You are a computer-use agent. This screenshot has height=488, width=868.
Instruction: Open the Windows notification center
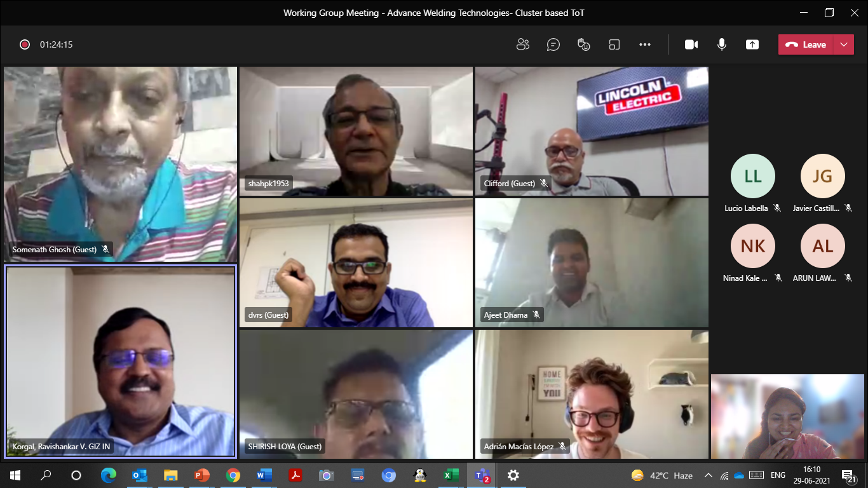pyautogui.click(x=848, y=475)
